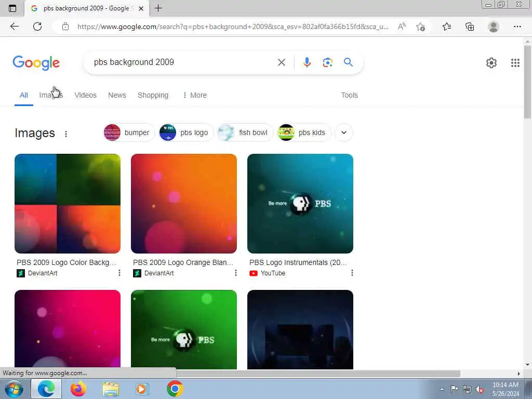Switch to the News tab
This screenshot has width=532, height=399.
coord(117,96)
